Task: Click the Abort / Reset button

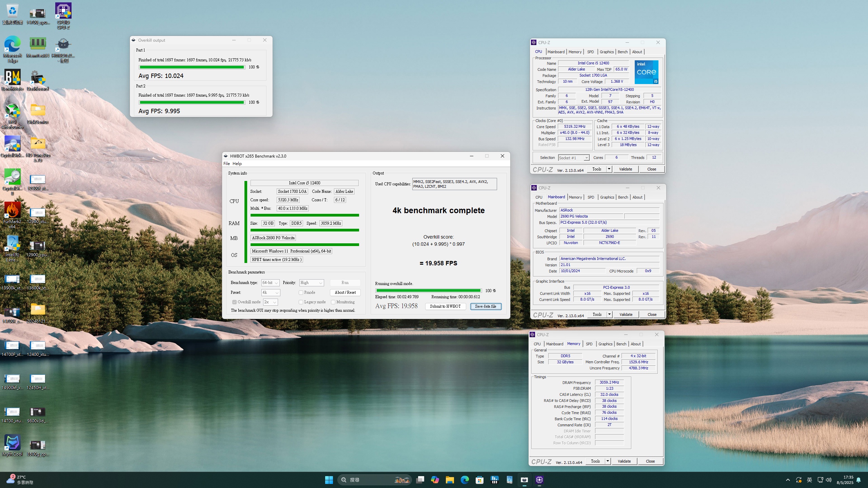Action: point(345,292)
